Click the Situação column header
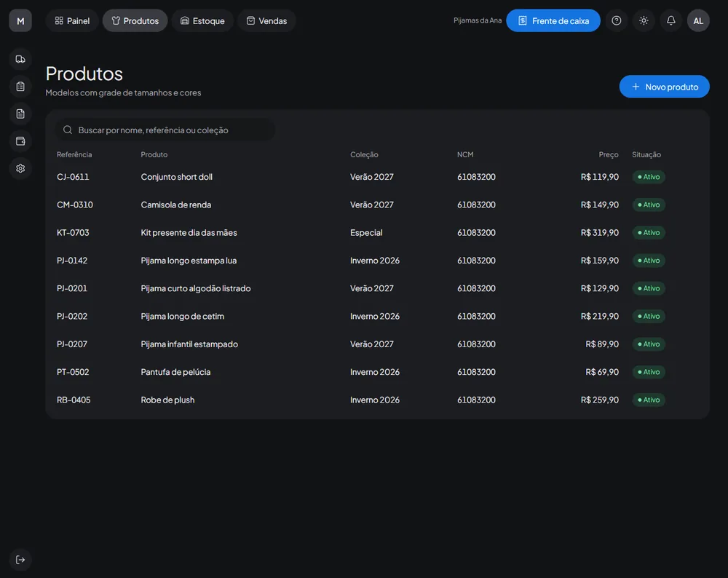This screenshot has width=728, height=578. (646, 154)
